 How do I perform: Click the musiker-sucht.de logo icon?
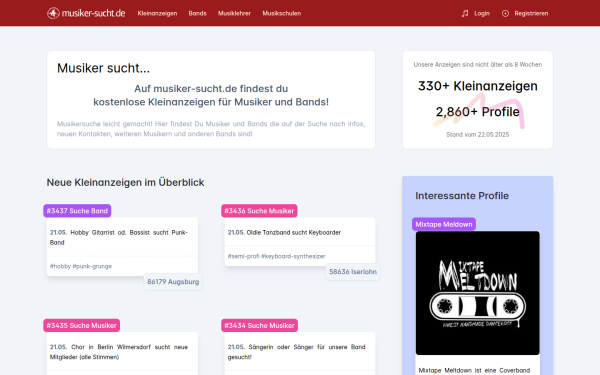point(53,13)
